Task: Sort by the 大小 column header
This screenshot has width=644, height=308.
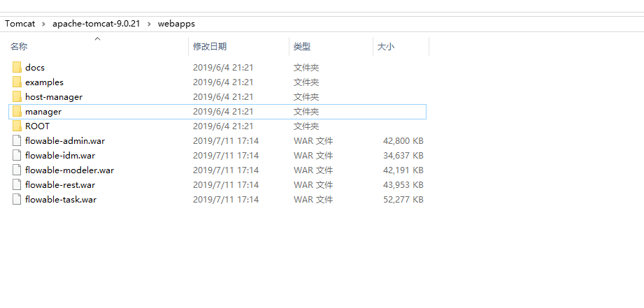Action: pos(386,47)
